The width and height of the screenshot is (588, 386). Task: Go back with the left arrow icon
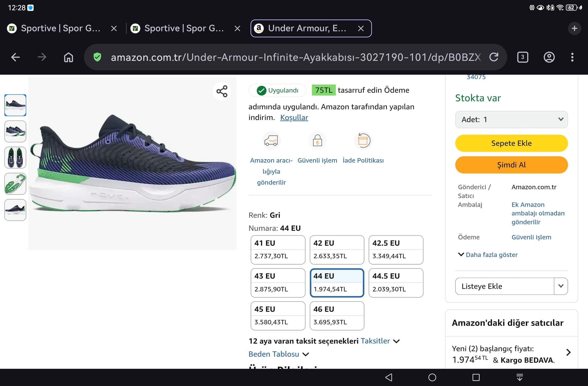click(16, 57)
